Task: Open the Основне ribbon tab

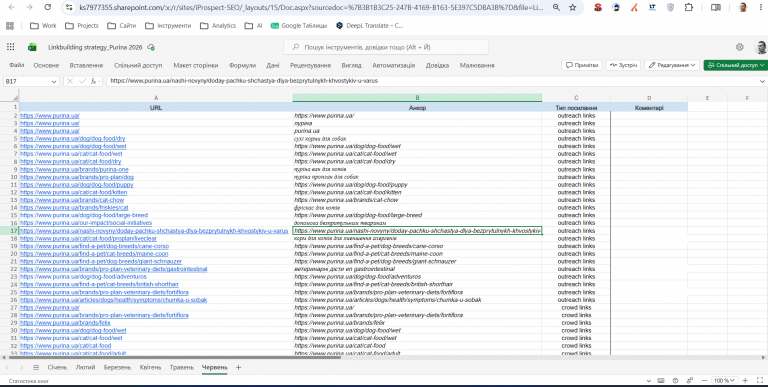Action: pyautogui.click(x=46, y=65)
